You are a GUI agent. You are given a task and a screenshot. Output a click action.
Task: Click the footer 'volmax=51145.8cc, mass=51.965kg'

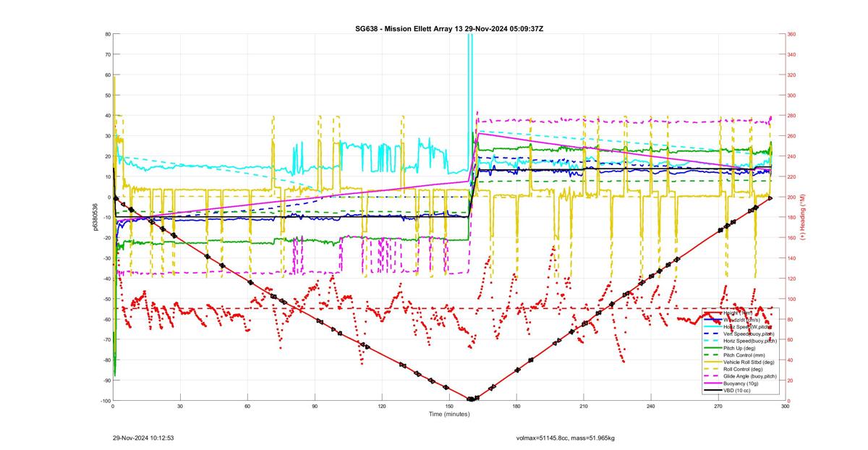pyautogui.click(x=565, y=438)
